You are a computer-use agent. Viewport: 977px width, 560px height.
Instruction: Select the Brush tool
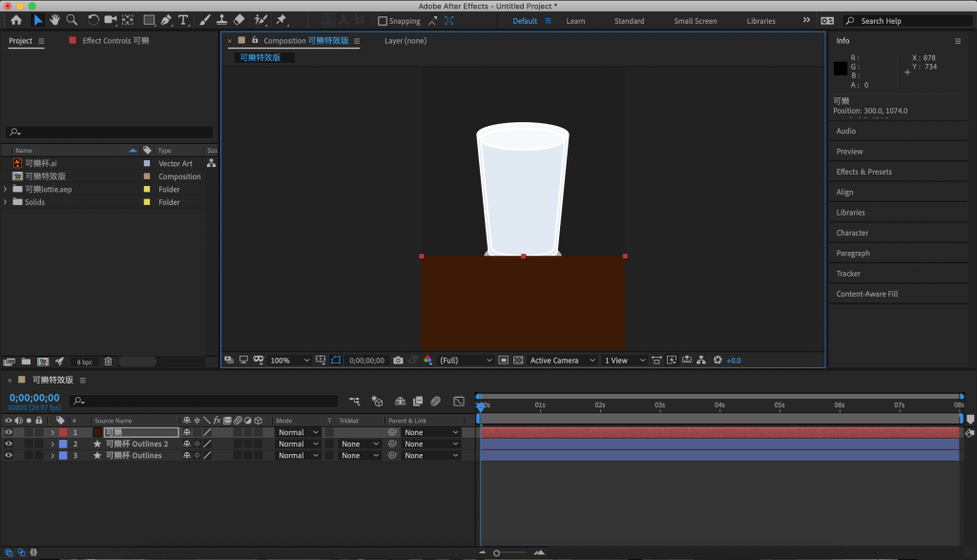click(x=204, y=20)
